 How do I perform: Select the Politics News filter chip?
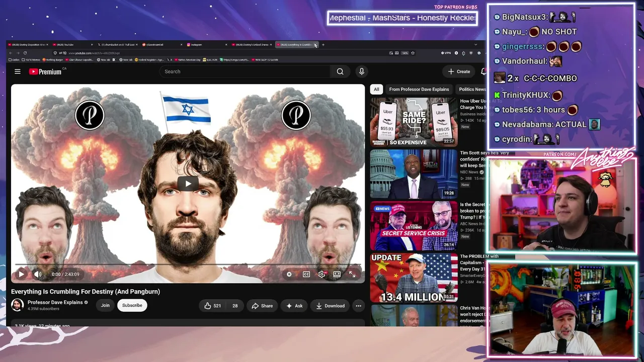tap(472, 89)
